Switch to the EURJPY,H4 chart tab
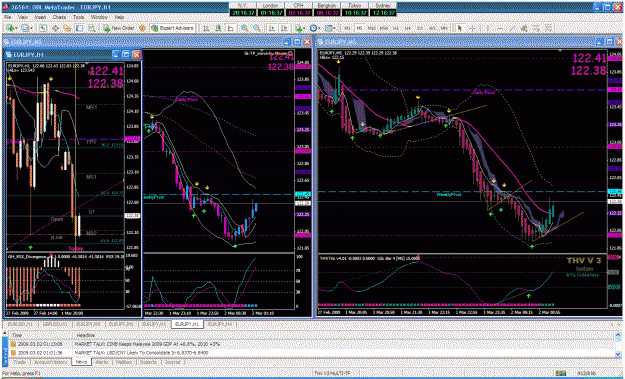The height and width of the screenshot is (379, 625). (220, 324)
